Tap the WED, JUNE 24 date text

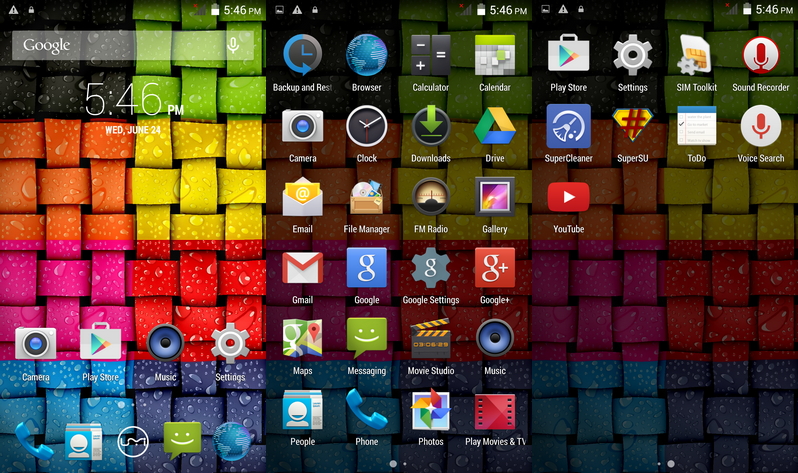coord(133,130)
